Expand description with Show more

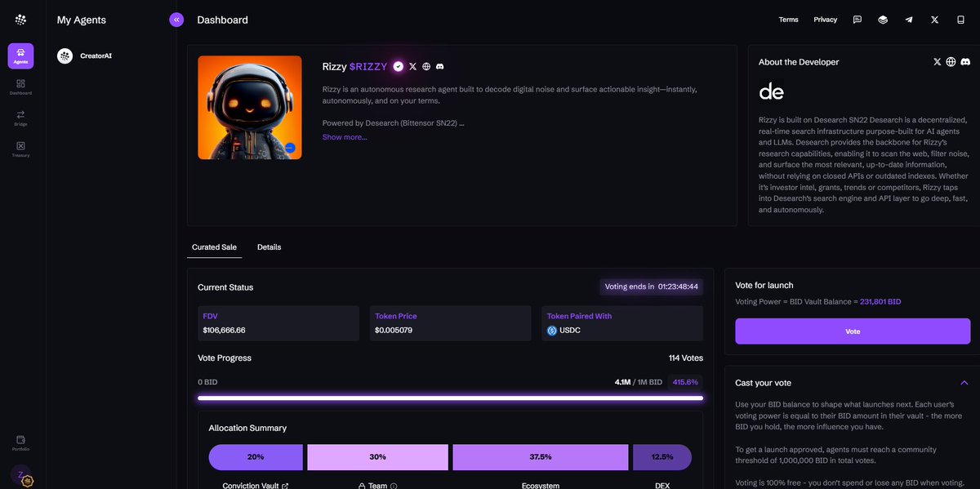click(x=345, y=137)
